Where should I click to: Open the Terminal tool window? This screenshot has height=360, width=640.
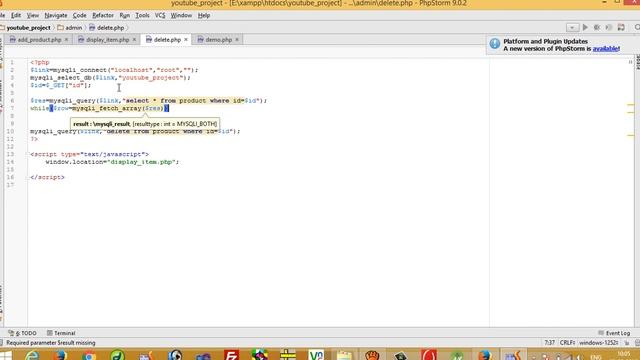coord(61,333)
